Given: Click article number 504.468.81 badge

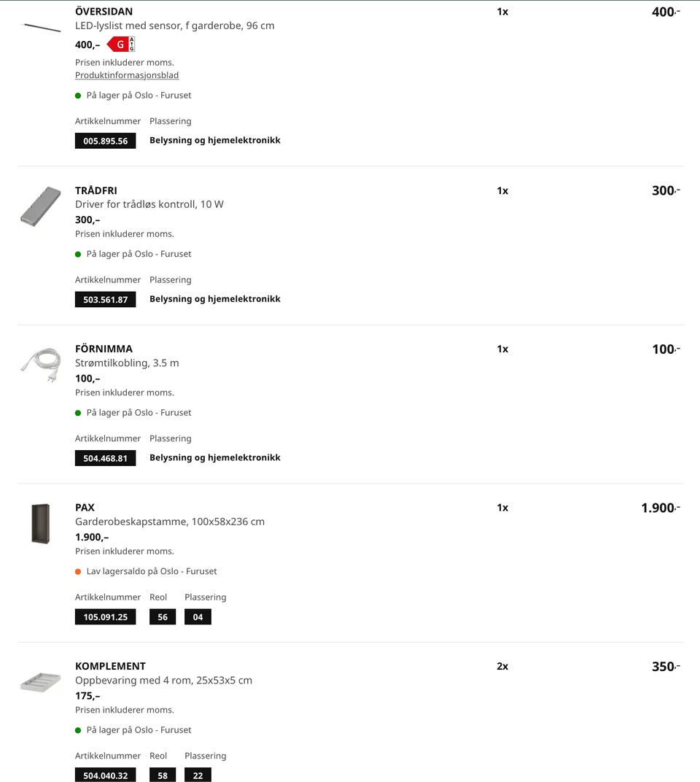Looking at the screenshot, I should click(x=105, y=458).
